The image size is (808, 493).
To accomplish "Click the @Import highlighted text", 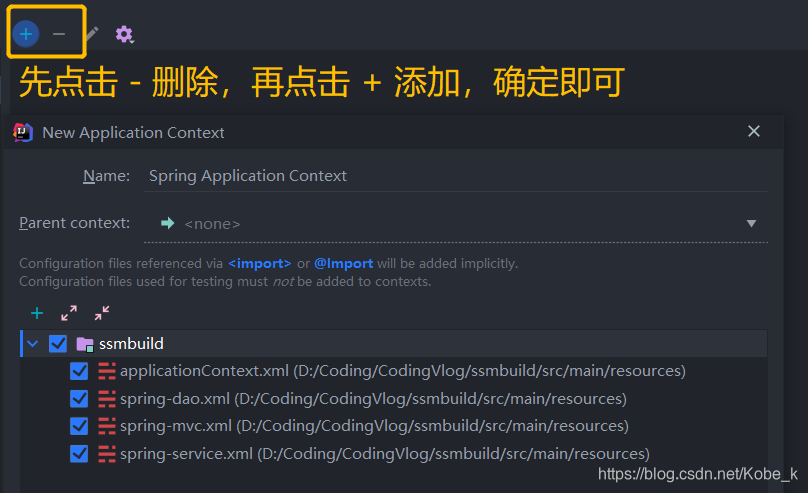I will coord(344,263).
